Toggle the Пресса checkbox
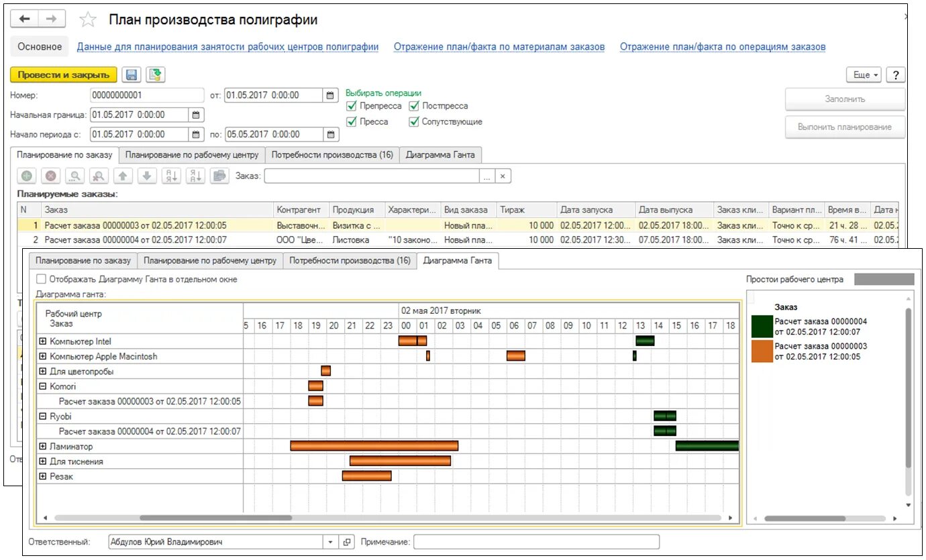This screenshot has height=560, width=926. pos(352,122)
